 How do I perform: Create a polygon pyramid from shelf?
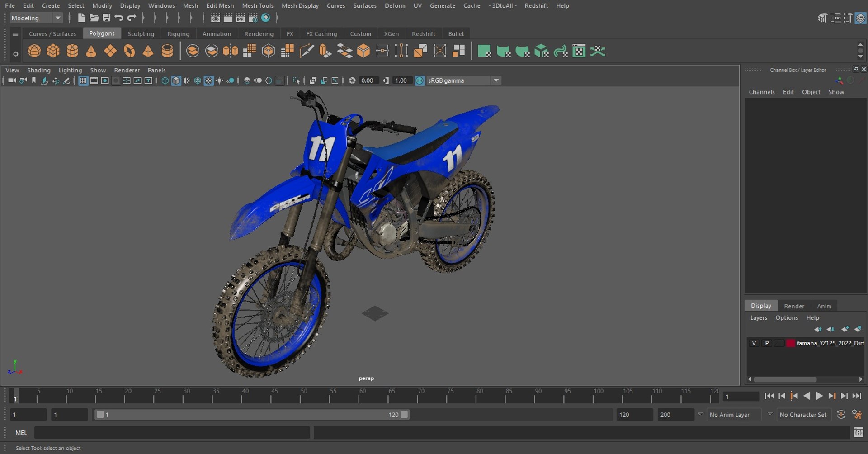[148, 51]
